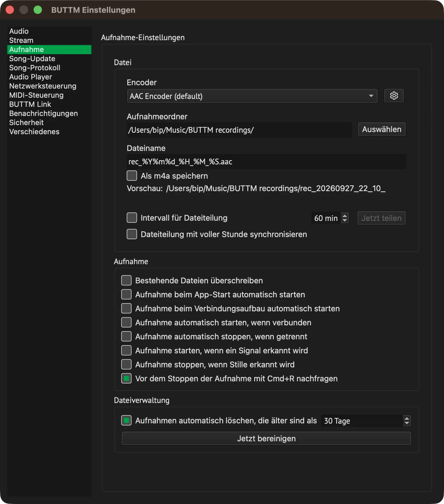Enable Dateiteilung mit voller Stunde synchronisieren
Viewport: 444px width, 504px height.
pos(132,234)
